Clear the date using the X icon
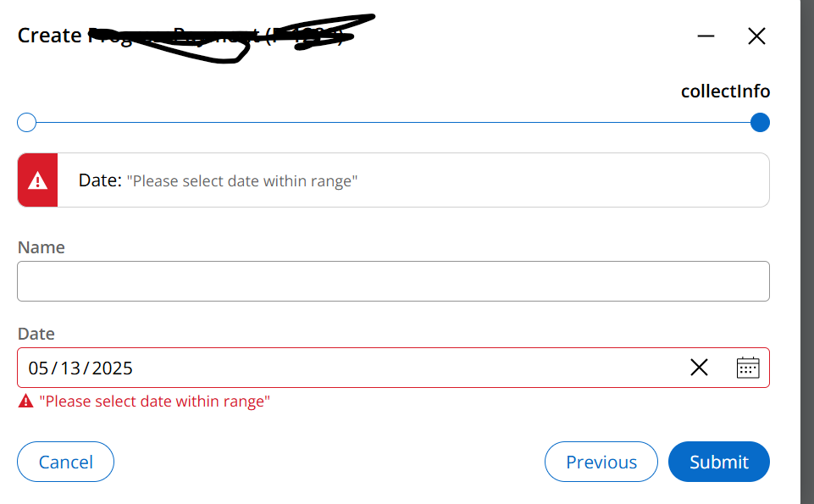This screenshot has height=504, width=814. point(699,368)
